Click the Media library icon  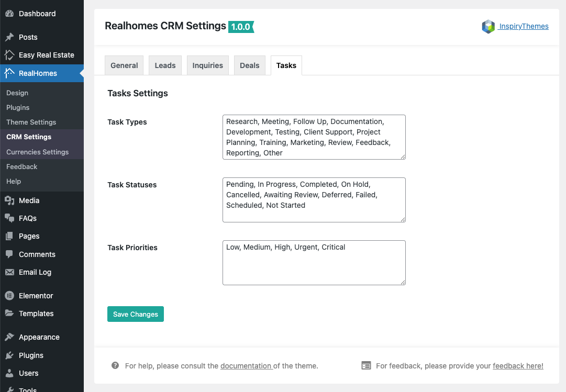(9, 200)
